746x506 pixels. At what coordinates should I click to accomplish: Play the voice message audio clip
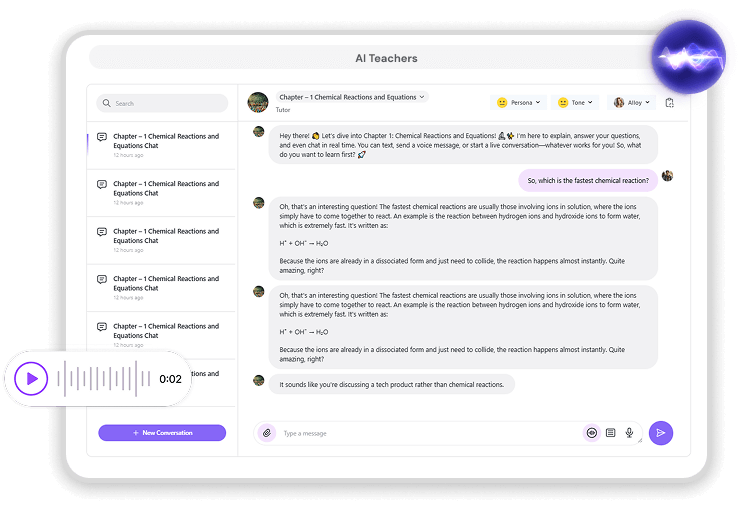(x=31, y=379)
